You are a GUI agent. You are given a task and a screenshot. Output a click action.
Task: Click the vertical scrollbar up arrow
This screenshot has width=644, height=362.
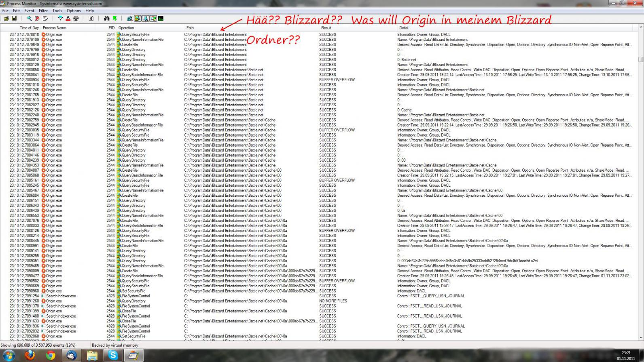tap(641, 27)
